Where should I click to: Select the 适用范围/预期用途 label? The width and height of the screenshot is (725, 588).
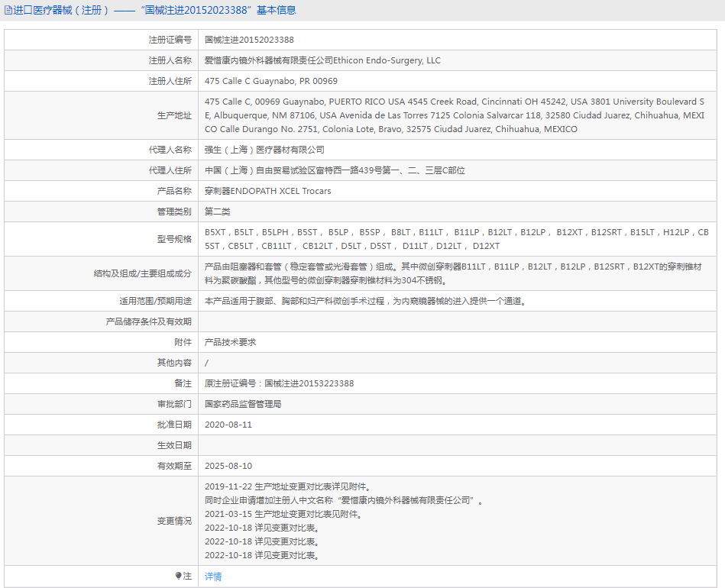coord(155,302)
